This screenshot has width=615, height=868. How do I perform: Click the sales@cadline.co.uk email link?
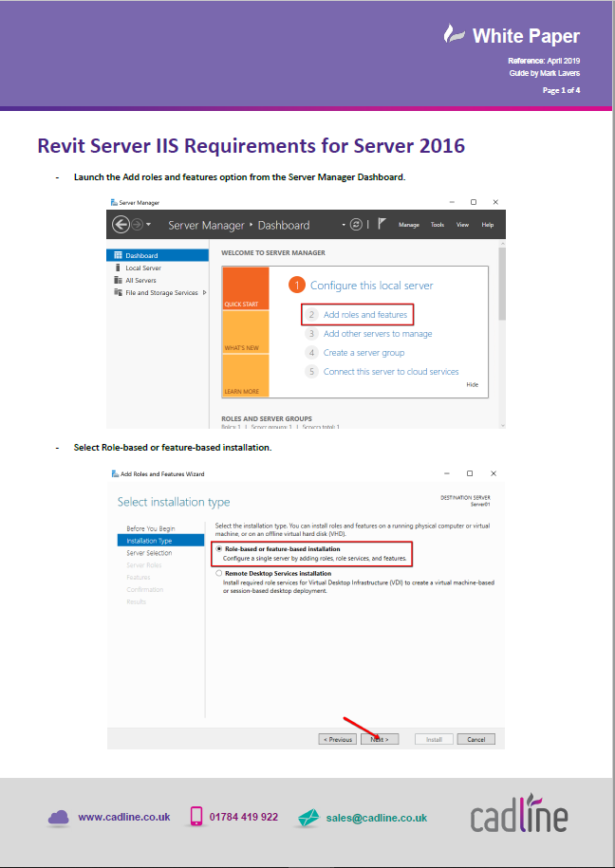(x=377, y=818)
